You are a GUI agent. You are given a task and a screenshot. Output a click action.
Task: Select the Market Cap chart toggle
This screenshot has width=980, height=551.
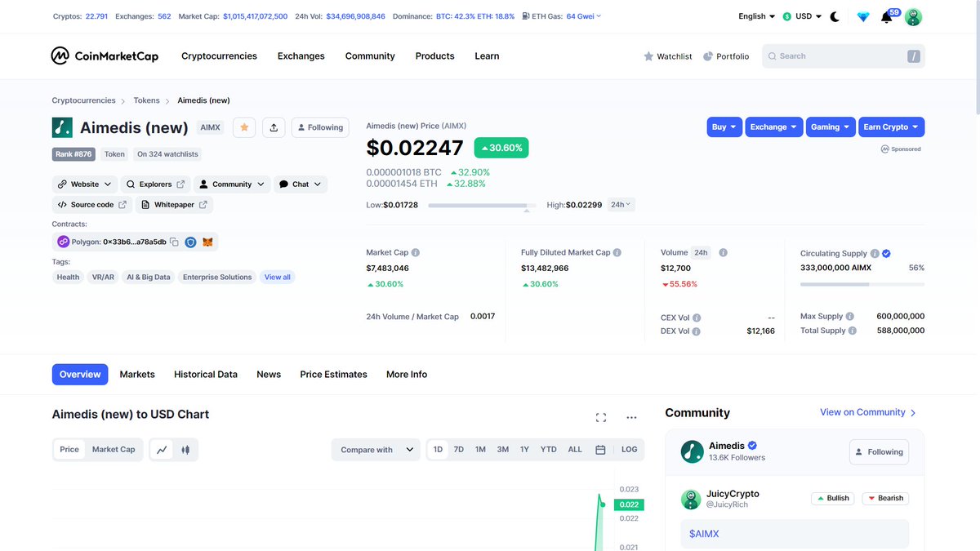[x=114, y=450]
